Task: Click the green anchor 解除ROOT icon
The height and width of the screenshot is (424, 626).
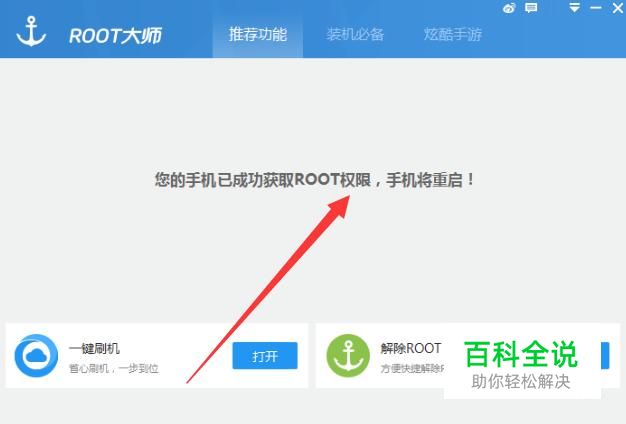Action: tap(348, 356)
